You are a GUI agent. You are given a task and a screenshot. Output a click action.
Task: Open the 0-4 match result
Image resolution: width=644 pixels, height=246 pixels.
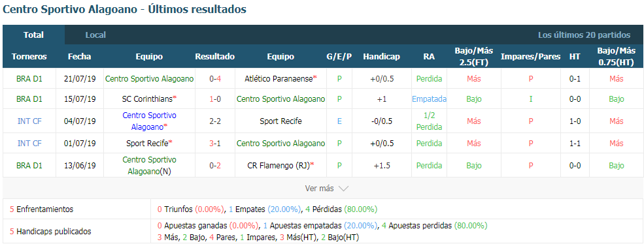coord(215,79)
